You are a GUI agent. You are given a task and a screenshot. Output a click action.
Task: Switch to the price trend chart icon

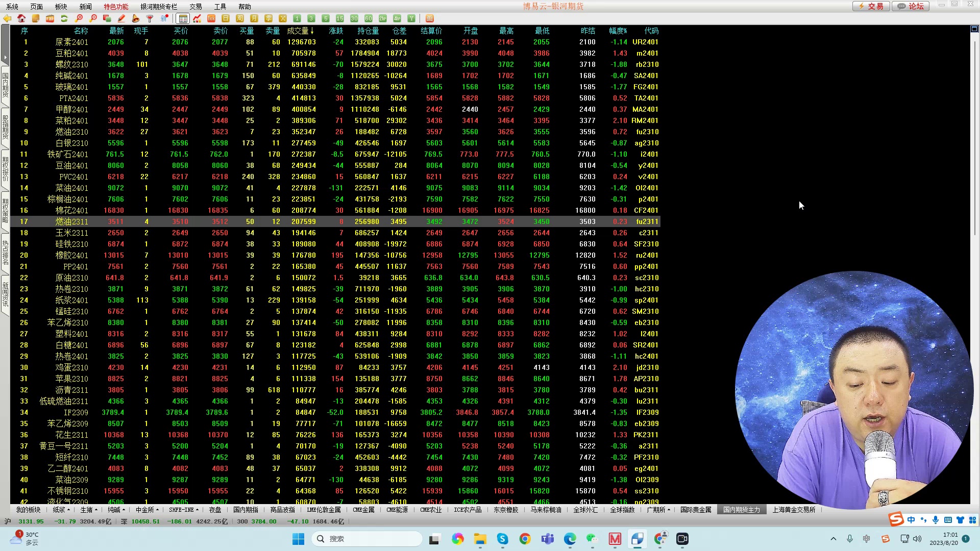pos(197,18)
